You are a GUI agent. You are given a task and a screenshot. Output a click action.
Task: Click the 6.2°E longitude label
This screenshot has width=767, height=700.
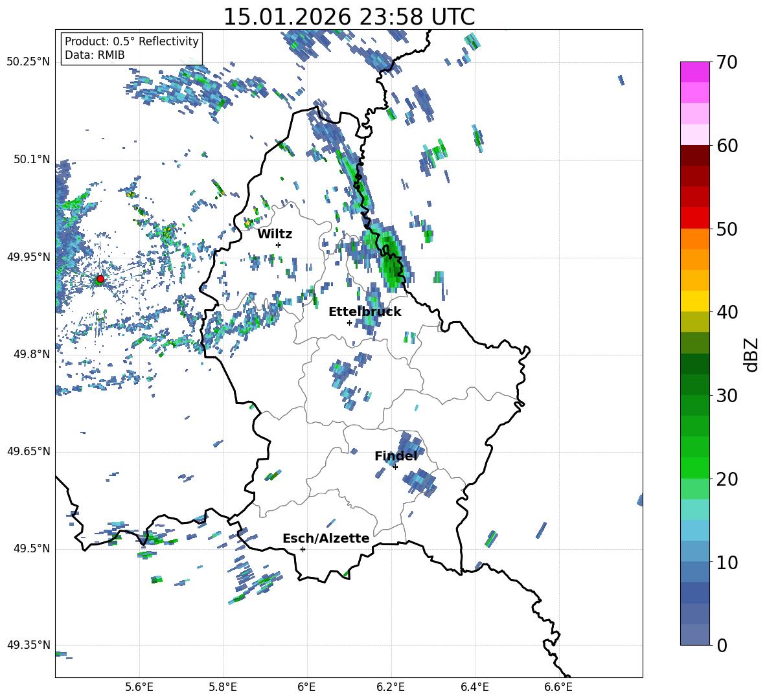[391, 687]
